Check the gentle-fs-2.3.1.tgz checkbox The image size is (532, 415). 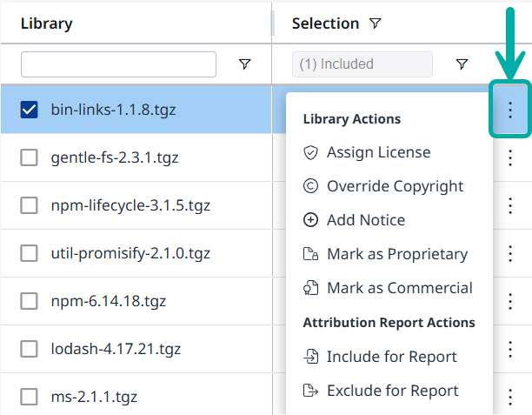click(29, 157)
